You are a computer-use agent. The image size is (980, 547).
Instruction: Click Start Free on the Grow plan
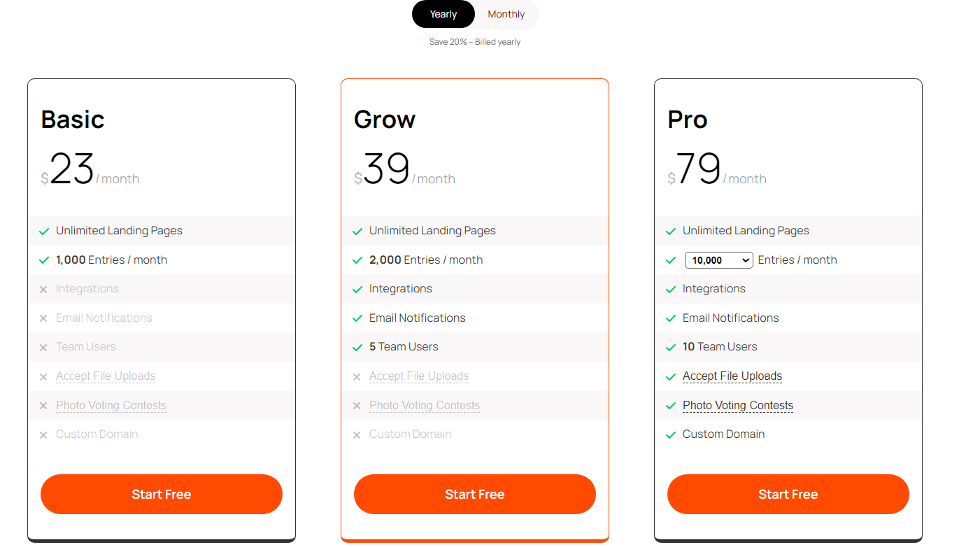tap(474, 494)
